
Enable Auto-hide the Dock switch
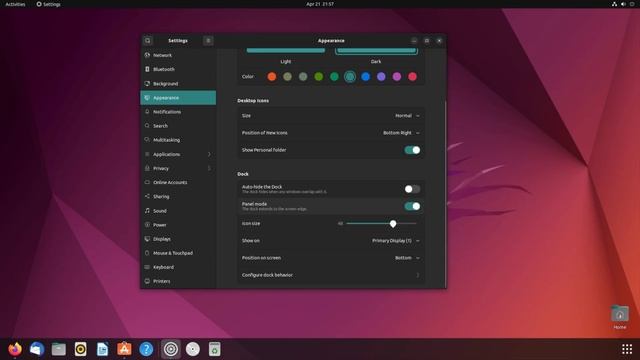coord(412,189)
